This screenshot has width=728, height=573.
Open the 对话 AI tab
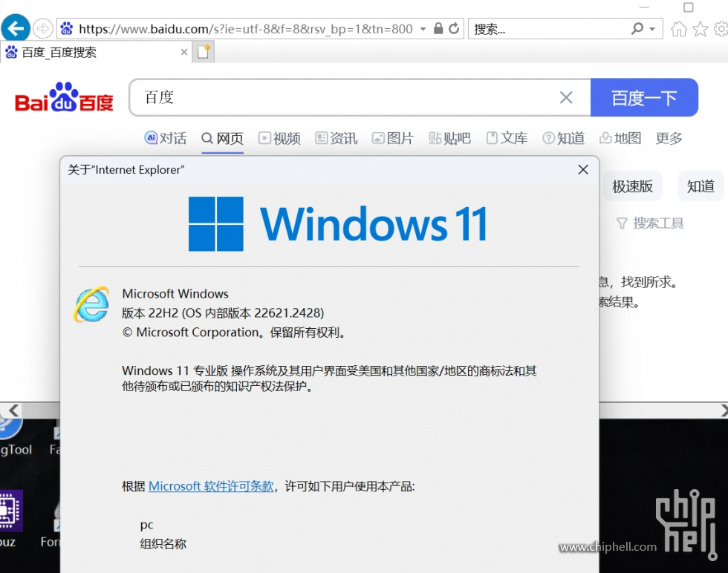[x=166, y=138]
